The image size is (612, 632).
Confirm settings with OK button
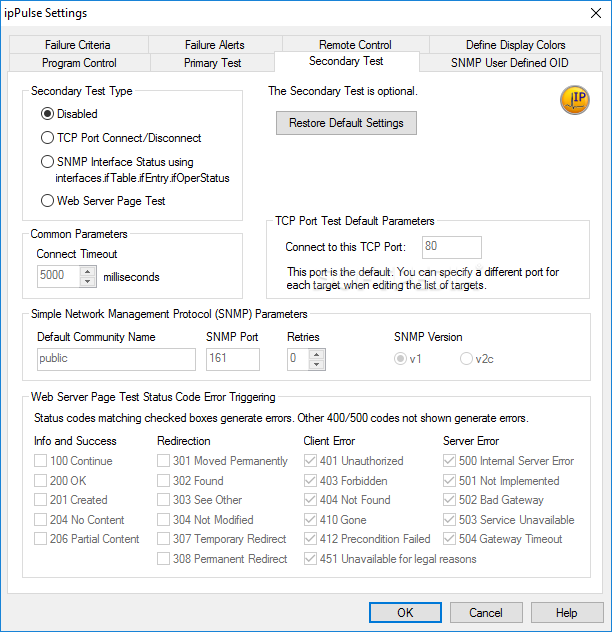click(405, 613)
